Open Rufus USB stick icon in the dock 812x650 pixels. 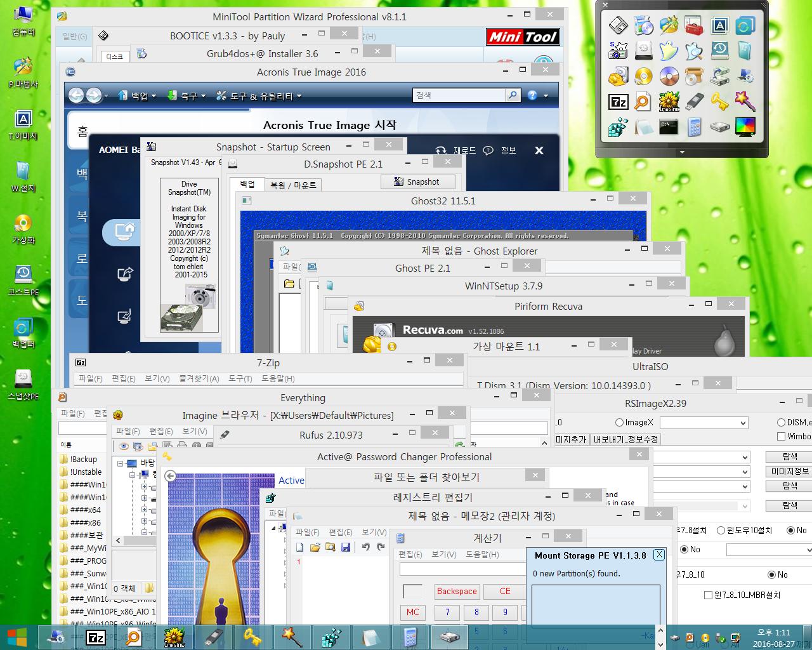[x=694, y=102]
